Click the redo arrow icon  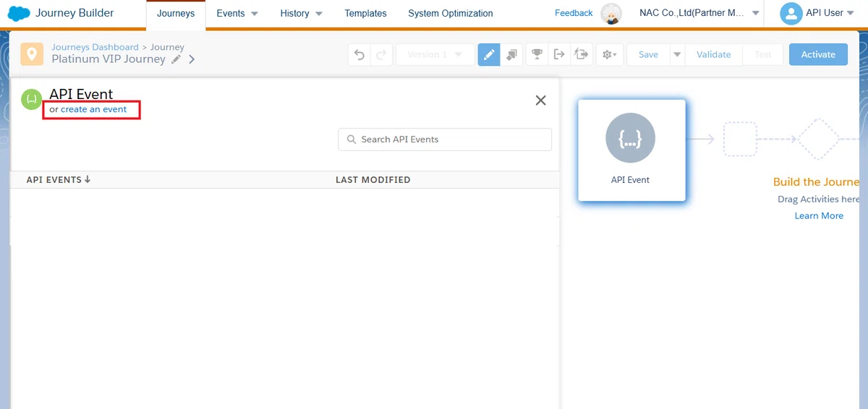click(381, 55)
